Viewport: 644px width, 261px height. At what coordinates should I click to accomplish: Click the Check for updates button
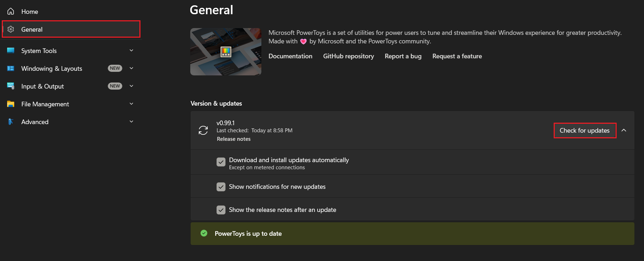(585, 130)
